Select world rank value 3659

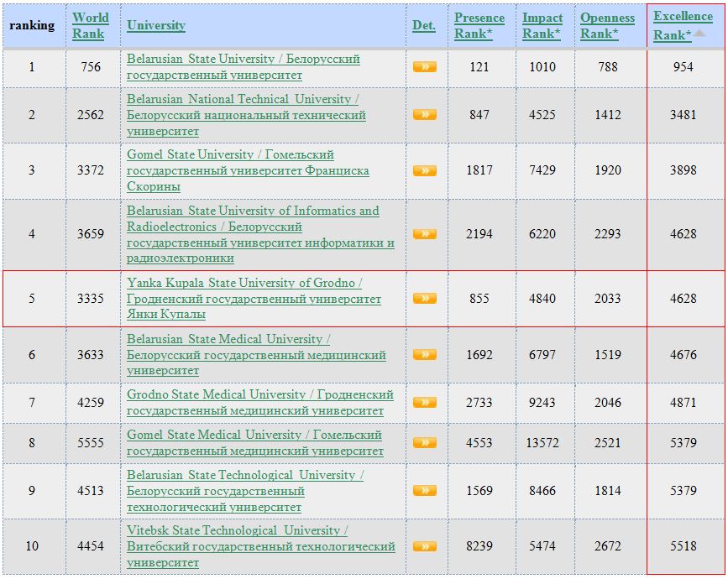click(x=91, y=234)
